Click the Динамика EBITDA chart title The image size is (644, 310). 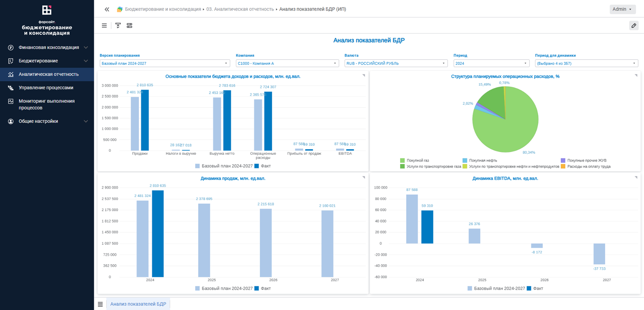(505, 178)
